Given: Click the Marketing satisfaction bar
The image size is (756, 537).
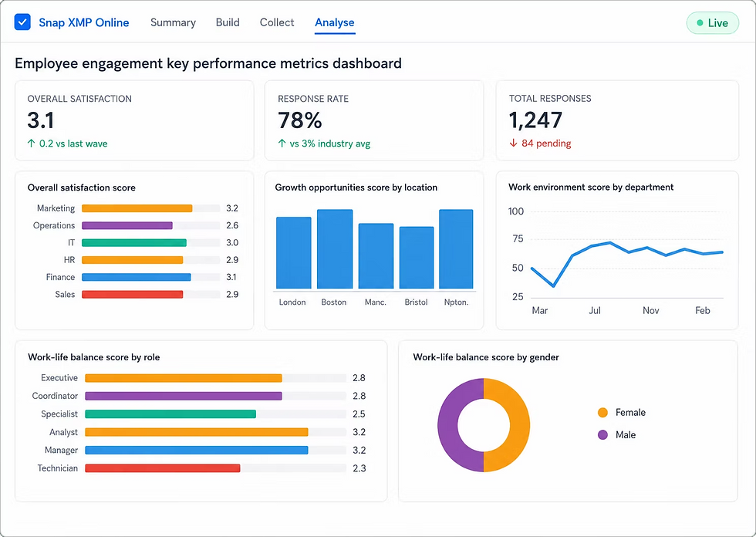Looking at the screenshot, I should coord(137,208).
